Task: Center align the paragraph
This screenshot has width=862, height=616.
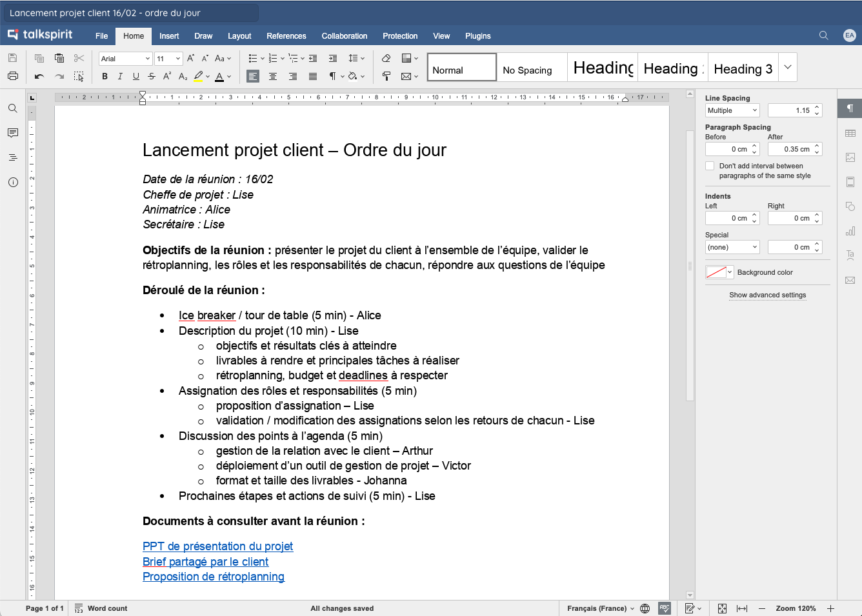Action: pyautogui.click(x=273, y=76)
